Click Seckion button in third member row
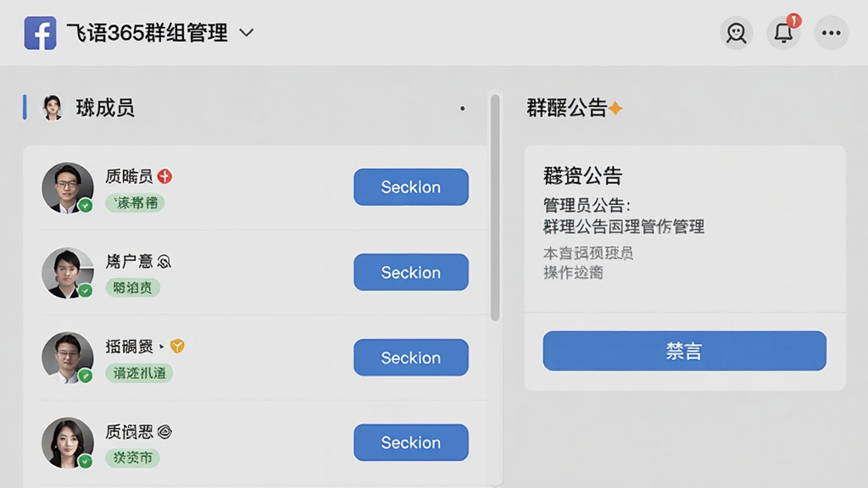Image resolution: width=868 pixels, height=488 pixels. [x=411, y=358]
